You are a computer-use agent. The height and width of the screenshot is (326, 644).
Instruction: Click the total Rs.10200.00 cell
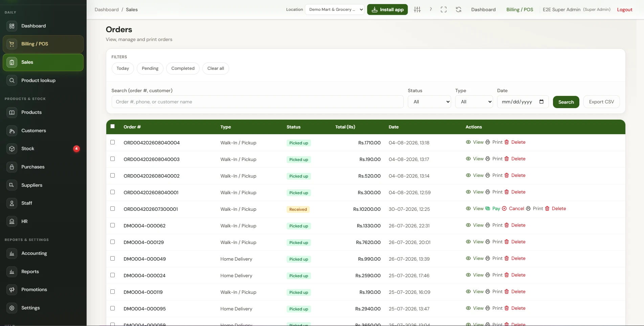pos(367,209)
